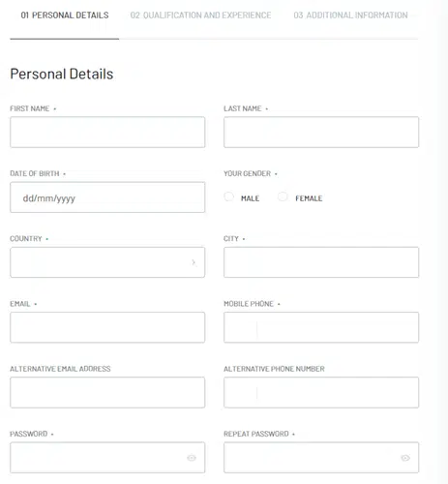The width and height of the screenshot is (448, 484).
Task: Show password using Password field eye icon
Action: click(x=192, y=458)
